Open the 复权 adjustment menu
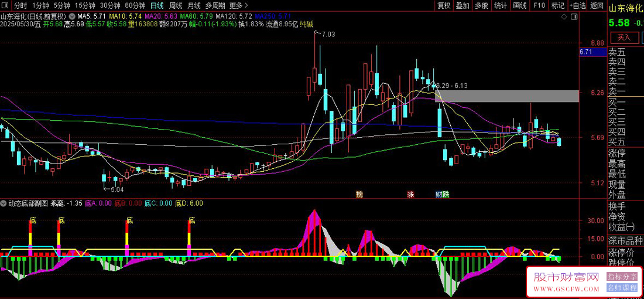 tap(444, 5)
